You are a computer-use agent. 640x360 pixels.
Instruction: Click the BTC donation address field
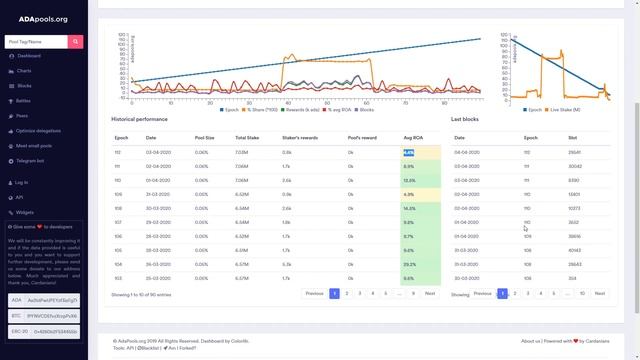(52, 316)
